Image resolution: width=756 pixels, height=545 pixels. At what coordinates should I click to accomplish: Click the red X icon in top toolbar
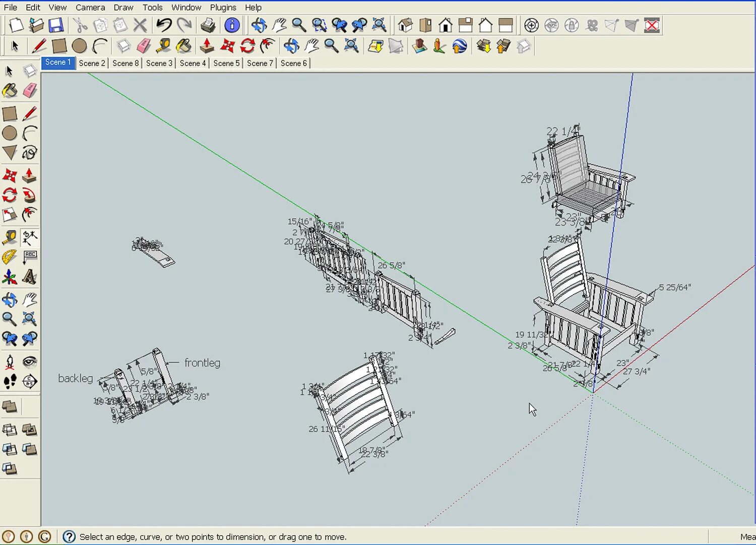click(x=652, y=25)
